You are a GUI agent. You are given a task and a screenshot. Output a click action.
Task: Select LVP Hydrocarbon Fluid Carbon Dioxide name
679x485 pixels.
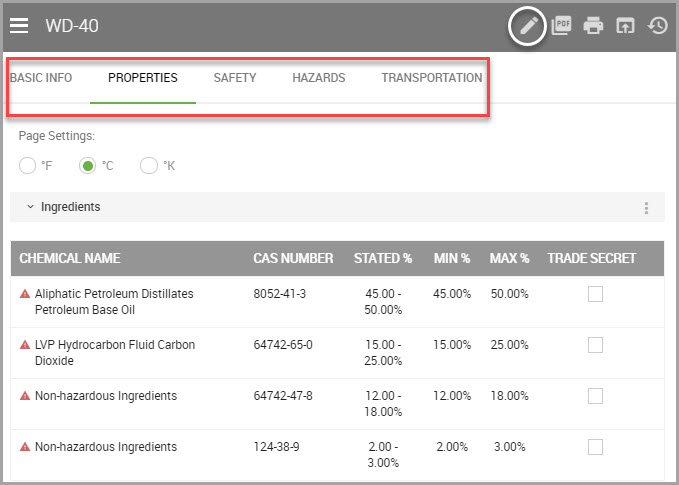coord(115,353)
